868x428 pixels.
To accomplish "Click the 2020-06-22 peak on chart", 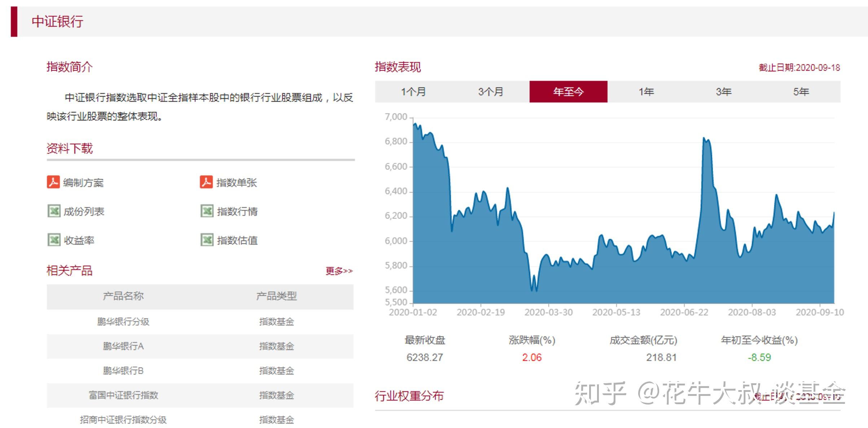I will pos(704,138).
